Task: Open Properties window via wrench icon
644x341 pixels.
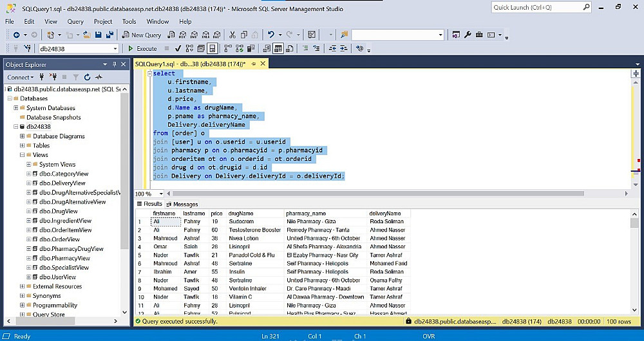Action: (x=468, y=35)
